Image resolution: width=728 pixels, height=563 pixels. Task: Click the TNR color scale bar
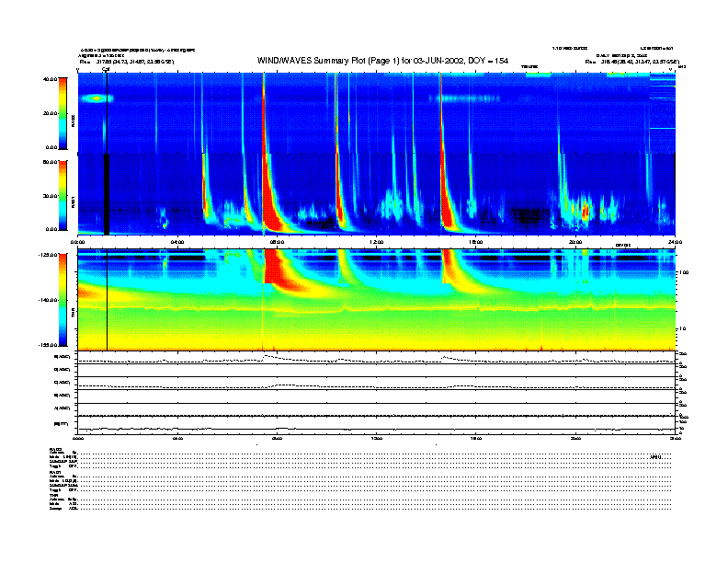coord(63,300)
